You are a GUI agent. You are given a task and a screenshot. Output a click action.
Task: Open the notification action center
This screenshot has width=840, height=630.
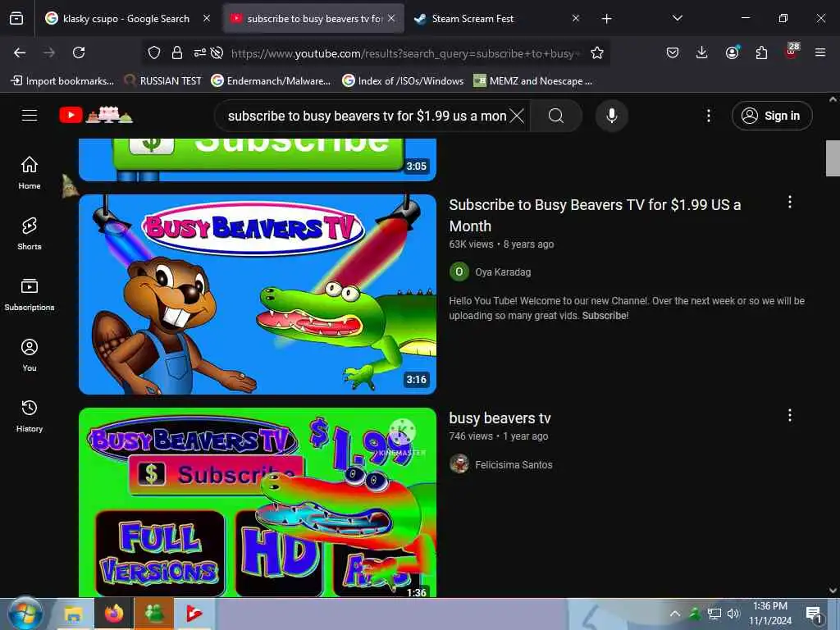(x=814, y=614)
